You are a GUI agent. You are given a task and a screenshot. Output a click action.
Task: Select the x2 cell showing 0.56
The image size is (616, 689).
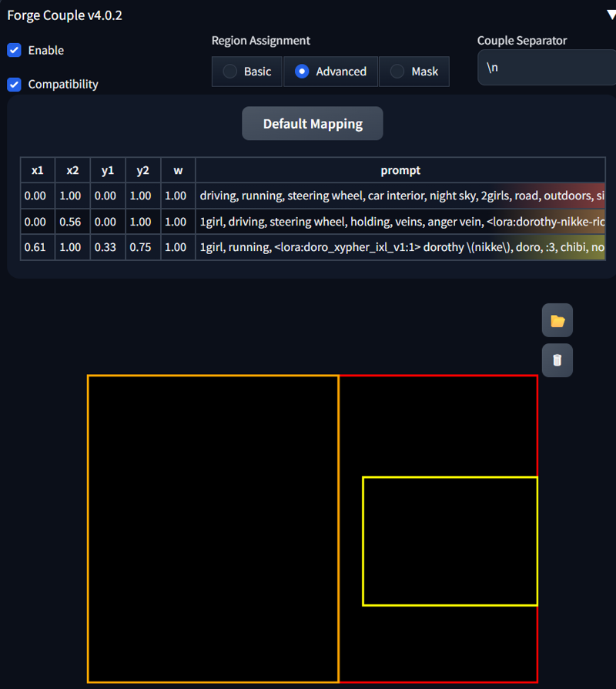point(72,222)
